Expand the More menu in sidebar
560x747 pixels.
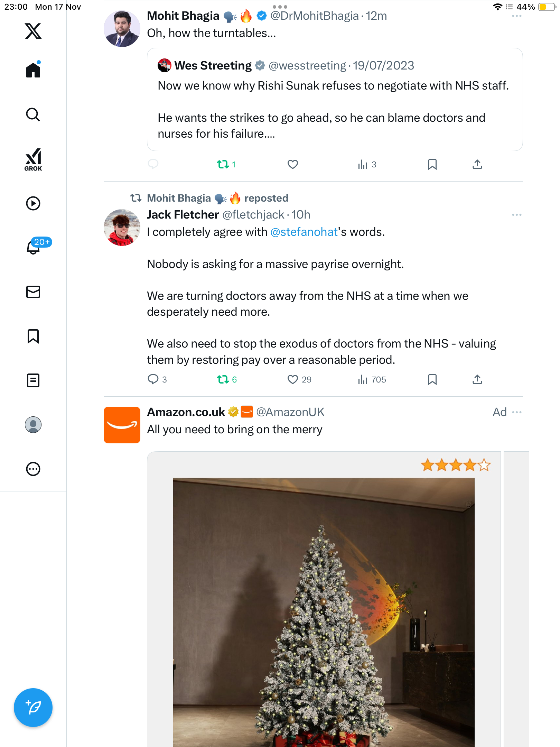tap(33, 469)
